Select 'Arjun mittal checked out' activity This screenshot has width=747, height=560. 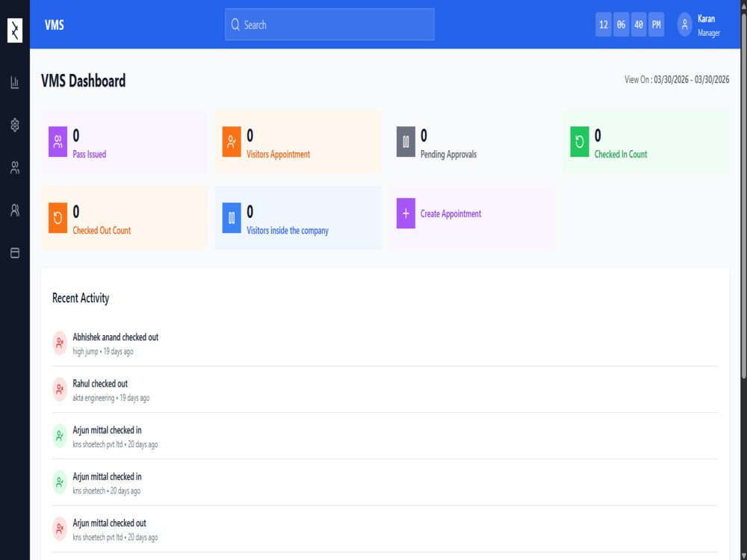click(109, 523)
